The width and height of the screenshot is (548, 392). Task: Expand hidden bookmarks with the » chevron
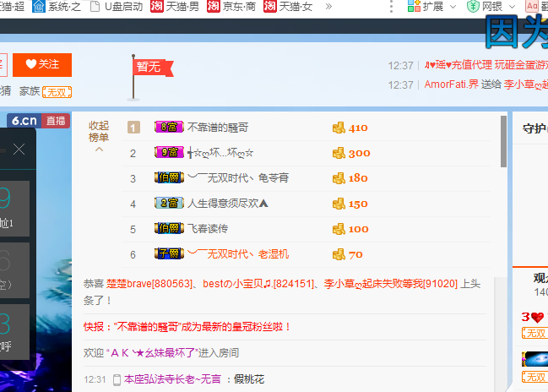click(328, 6)
